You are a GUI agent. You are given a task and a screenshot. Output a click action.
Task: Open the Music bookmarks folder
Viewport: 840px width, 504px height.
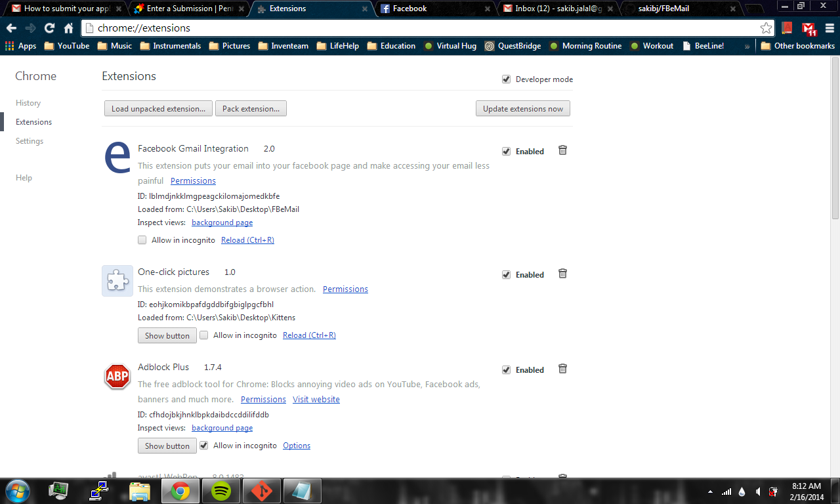115,46
